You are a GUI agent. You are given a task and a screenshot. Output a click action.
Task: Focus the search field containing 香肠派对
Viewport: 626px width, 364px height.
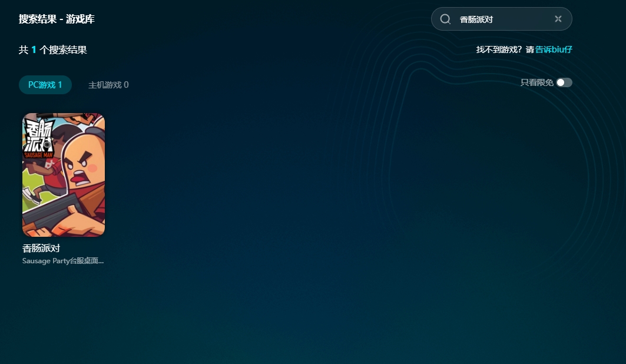(501, 19)
